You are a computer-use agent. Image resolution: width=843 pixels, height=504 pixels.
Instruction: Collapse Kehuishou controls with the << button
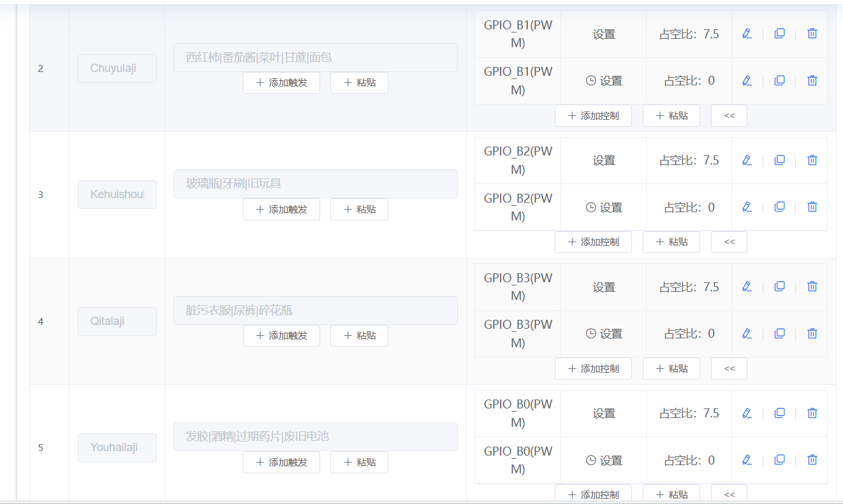pyautogui.click(x=729, y=242)
